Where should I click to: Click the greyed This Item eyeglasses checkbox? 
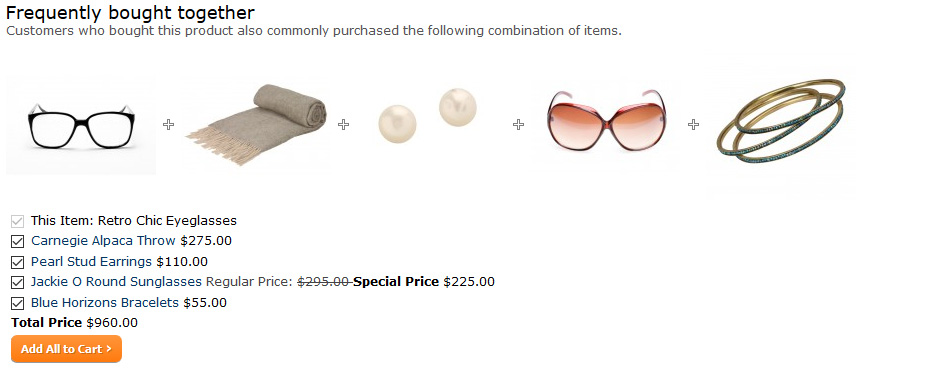(x=18, y=221)
